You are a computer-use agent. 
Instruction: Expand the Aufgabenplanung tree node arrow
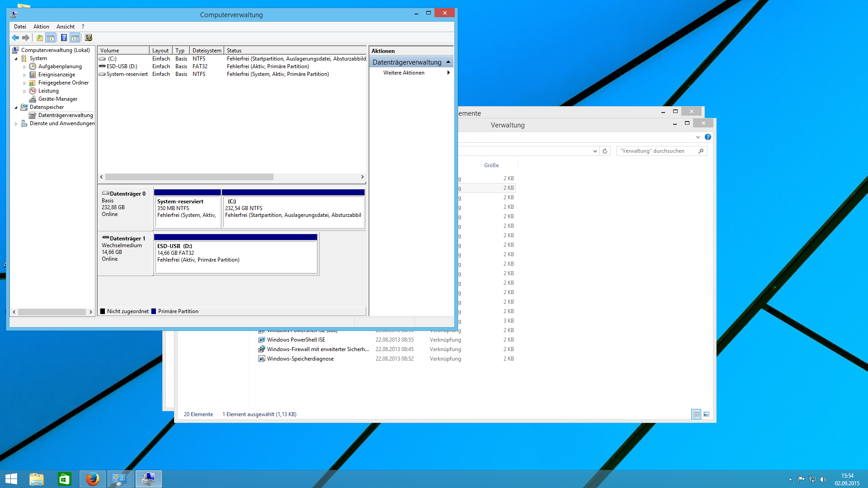[x=24, y=67]
